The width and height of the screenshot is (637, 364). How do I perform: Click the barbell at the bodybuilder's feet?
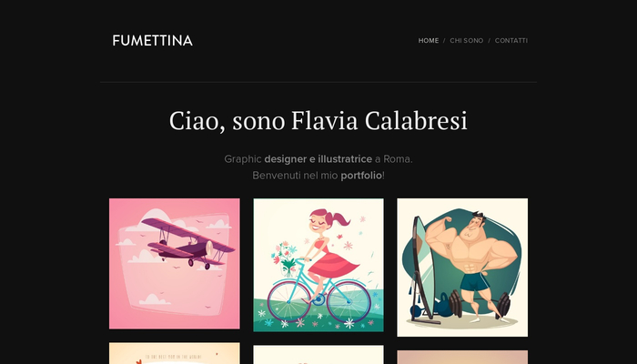pyautogui.click(x=480, y=304)
